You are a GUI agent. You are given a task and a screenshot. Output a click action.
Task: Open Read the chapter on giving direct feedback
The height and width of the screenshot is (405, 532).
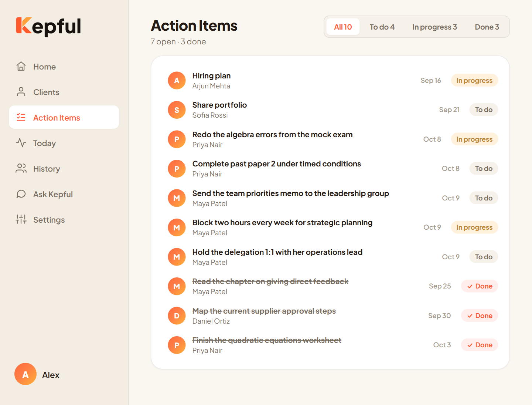click(330, 286)
